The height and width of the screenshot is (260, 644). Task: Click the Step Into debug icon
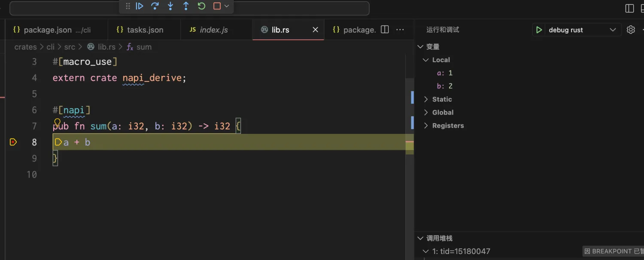click(170, 6)
